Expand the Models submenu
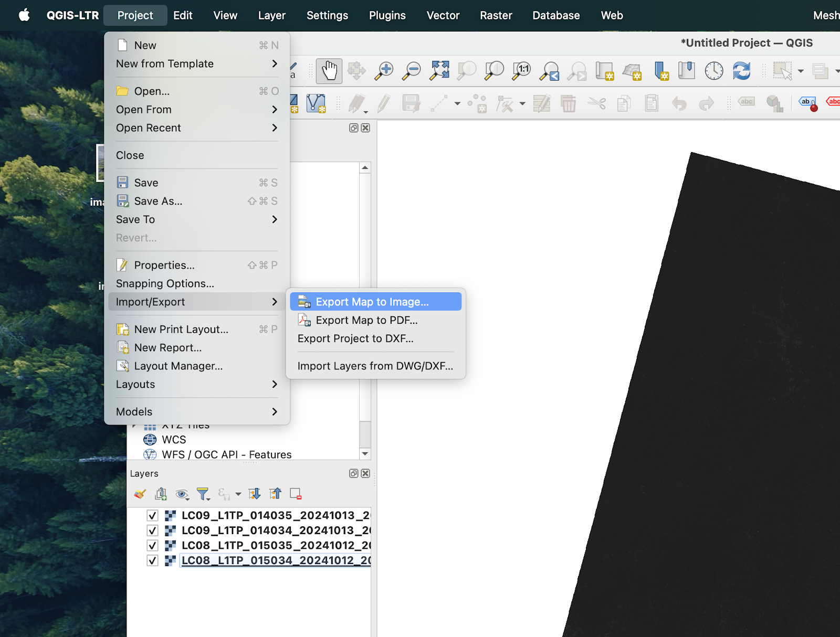 [x=197, y=411]
